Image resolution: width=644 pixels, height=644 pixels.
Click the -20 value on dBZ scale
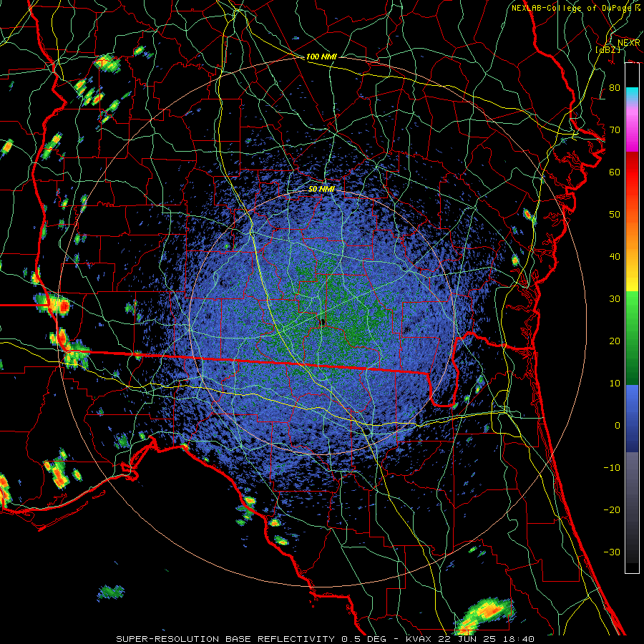(612, 509)
